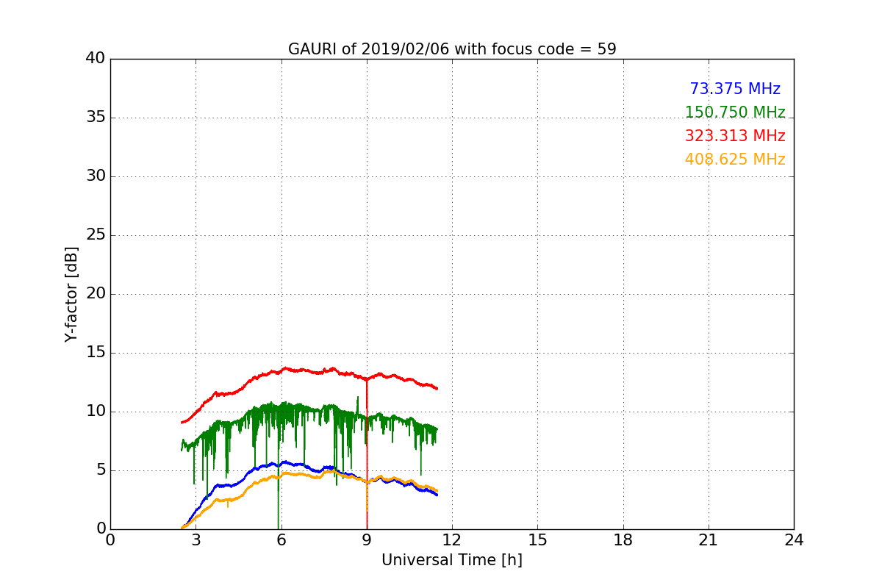Click the x-axis tick label 9
The image size is (882, 588).
coord(367,540)
